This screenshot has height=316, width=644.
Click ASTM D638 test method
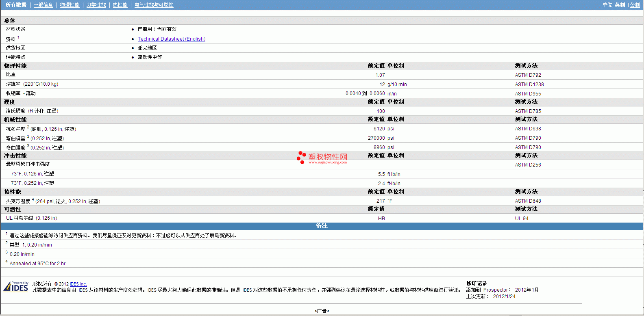(528, 129)
